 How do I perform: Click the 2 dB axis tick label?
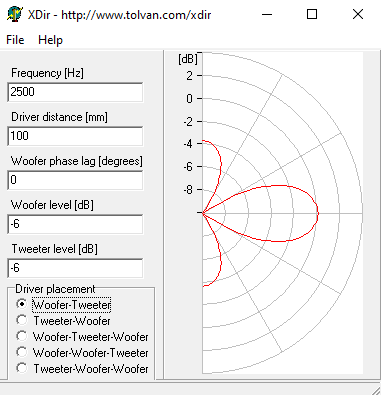click(189, 76)
